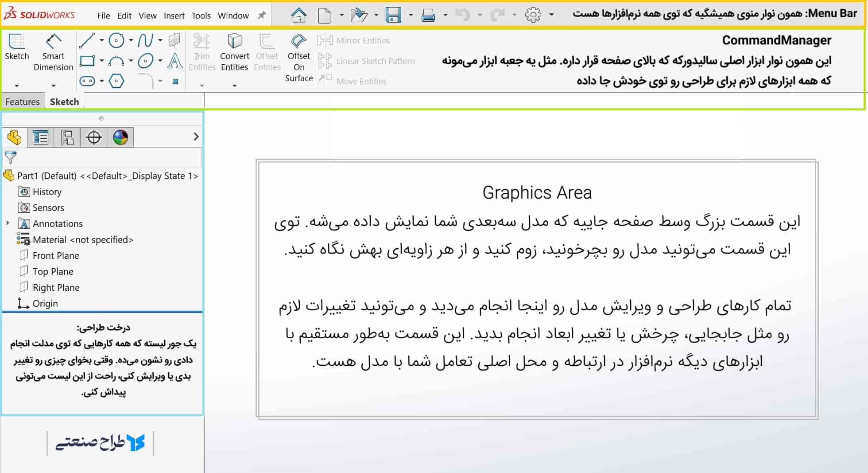Select the Smart Dimension tool
The height and width of the screenshot is (473, 868).
coord(53,52)
